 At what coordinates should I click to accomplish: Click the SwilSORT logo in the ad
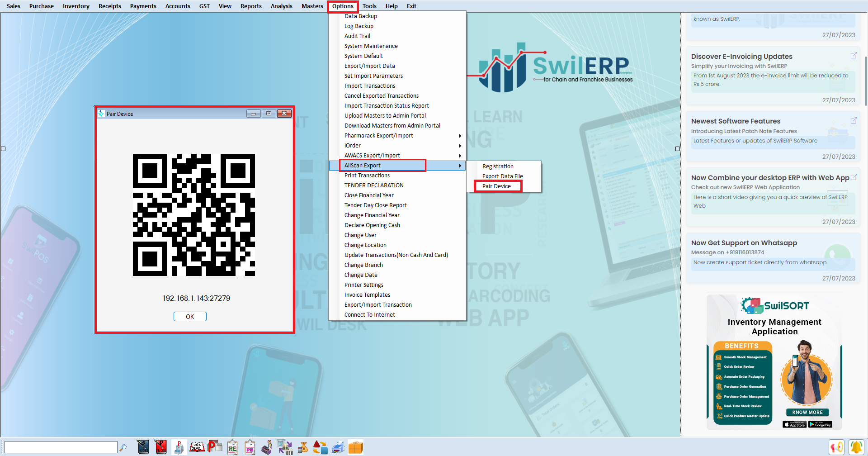click(775, 306)
